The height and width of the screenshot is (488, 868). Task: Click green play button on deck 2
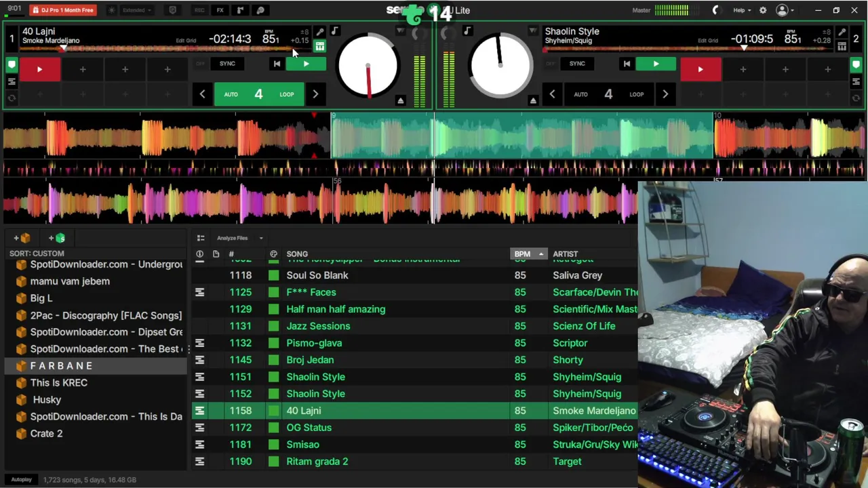[x=656, y=64]
